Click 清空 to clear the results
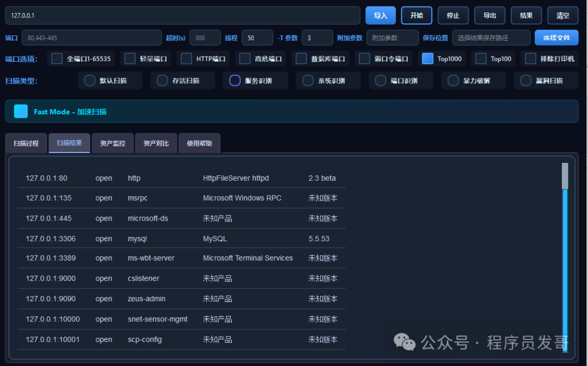The image size is (588, 366). [x=562, y=15]
